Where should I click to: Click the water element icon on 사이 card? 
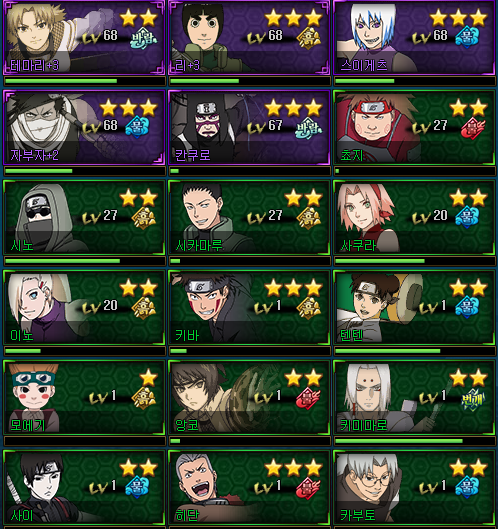(137, 487)
